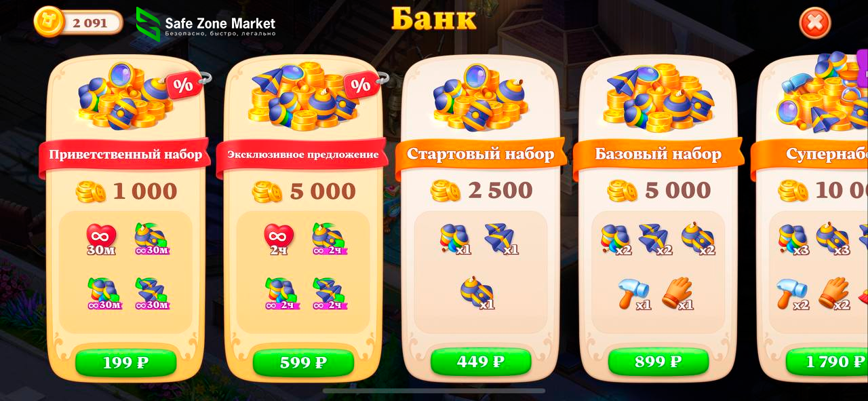The width and height of the screenshot is (868, 401).
Task: Select the orange glove x1 icon
Action: 678,294
